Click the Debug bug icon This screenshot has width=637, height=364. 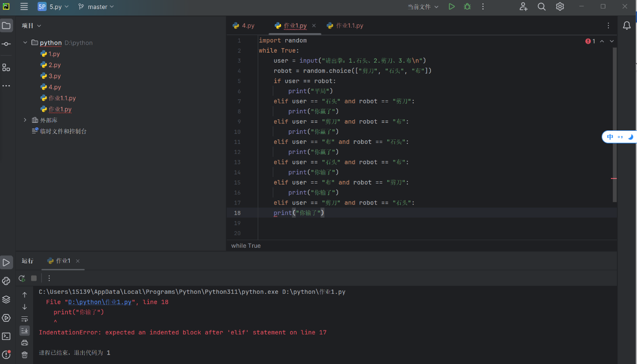click(x=467, y=7)
